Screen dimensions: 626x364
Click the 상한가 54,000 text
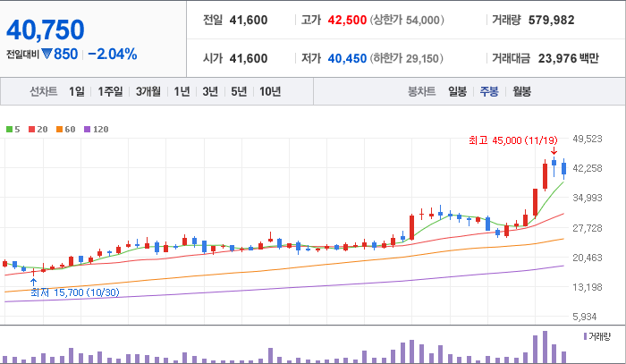[x=407, y=20]
